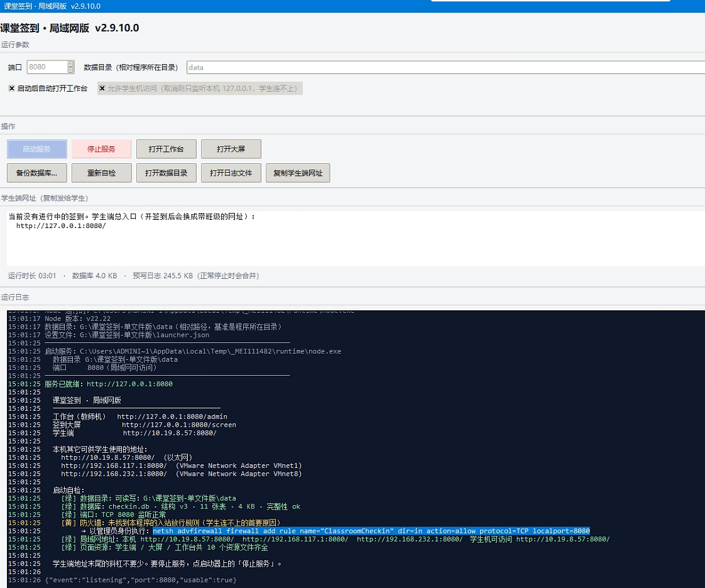
Task: Click the yellow 防火墙 warning log line
Action: coord(171,523)
